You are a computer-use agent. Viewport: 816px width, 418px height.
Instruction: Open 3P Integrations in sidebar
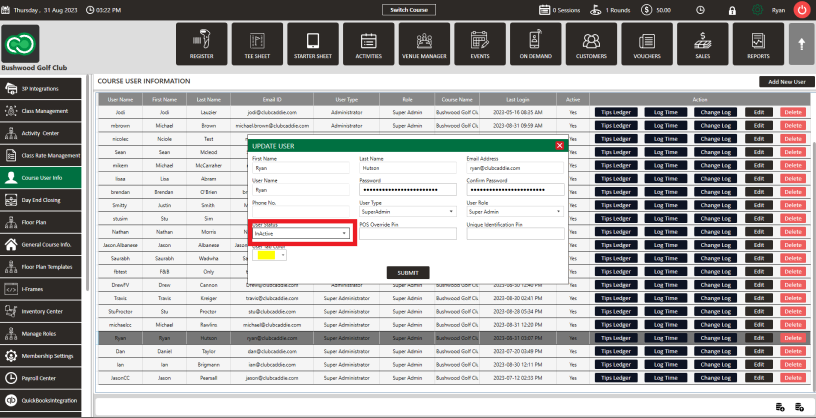tap(41, 88)
